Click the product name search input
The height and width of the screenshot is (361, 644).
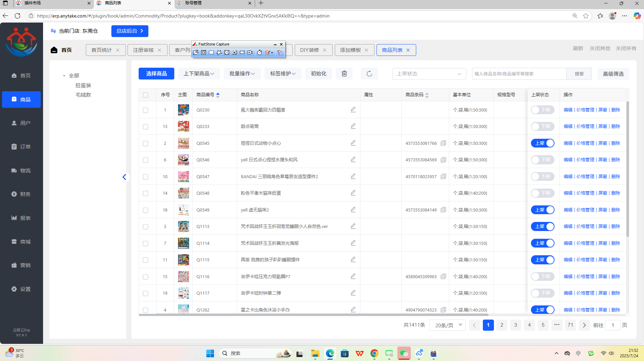tap(519, 74)
